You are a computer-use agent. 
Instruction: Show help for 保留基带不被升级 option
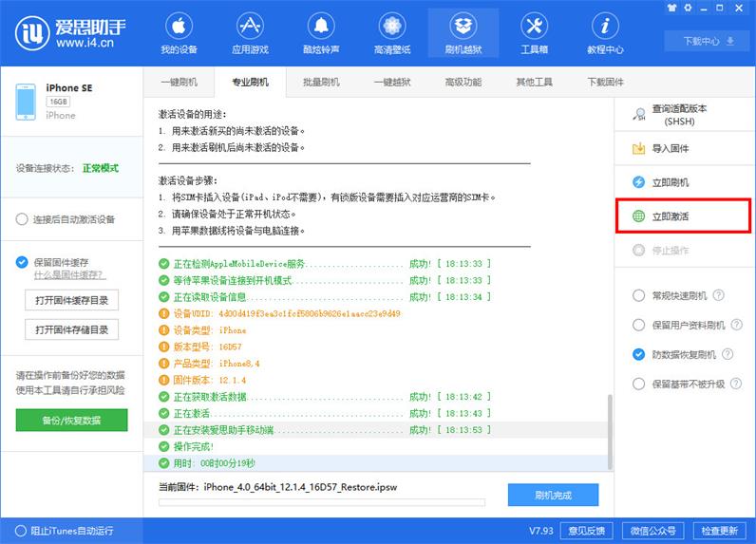tap(736, 384)
